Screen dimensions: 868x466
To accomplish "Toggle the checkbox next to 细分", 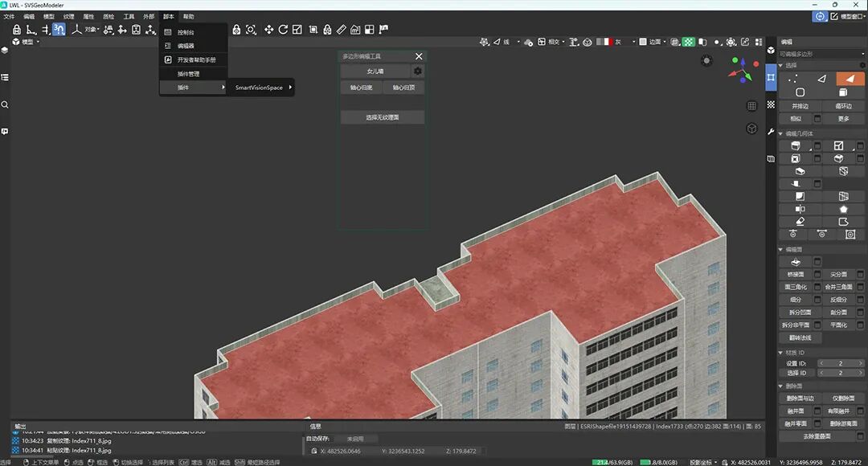I will (x=817, y=300).
